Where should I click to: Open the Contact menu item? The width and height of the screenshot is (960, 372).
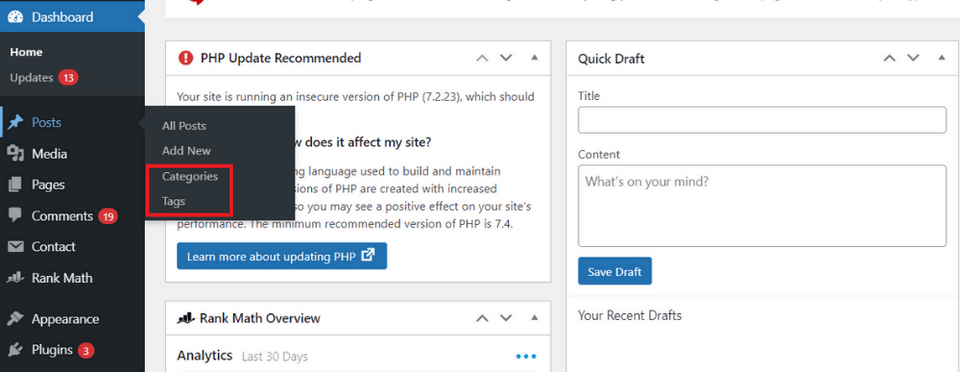72,247
